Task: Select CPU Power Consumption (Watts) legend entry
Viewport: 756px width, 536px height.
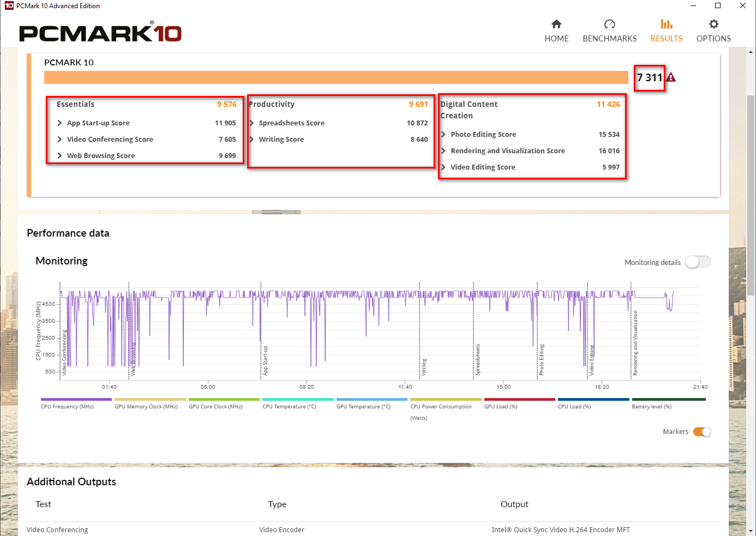Action: coord(446,409)
